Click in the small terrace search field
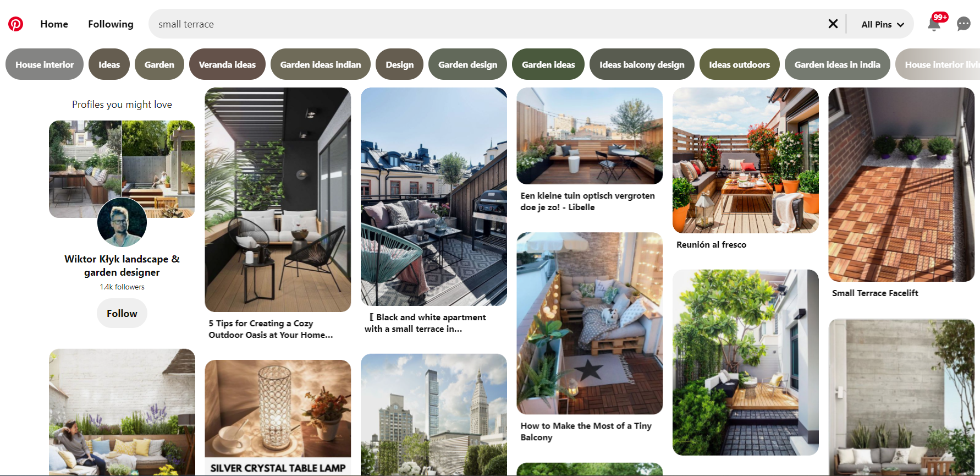The width and height of the screenshot is (980, 476). pyautogui.click(x=489, y=24)
